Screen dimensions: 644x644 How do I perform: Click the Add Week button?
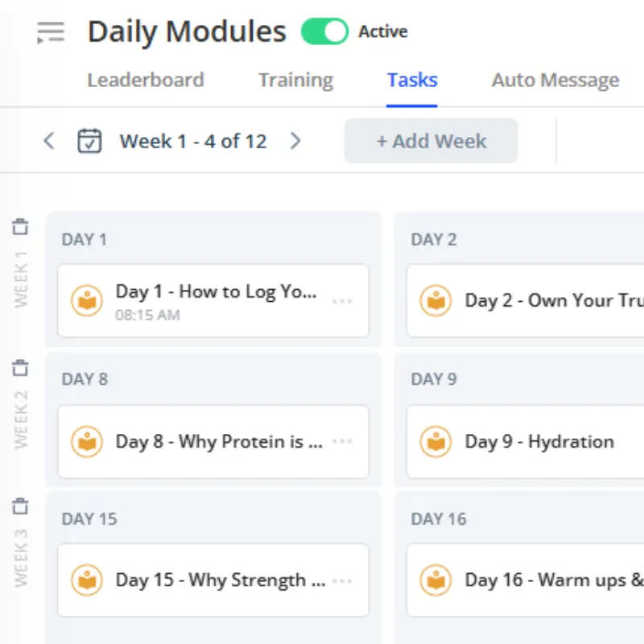tap(431, 141)
